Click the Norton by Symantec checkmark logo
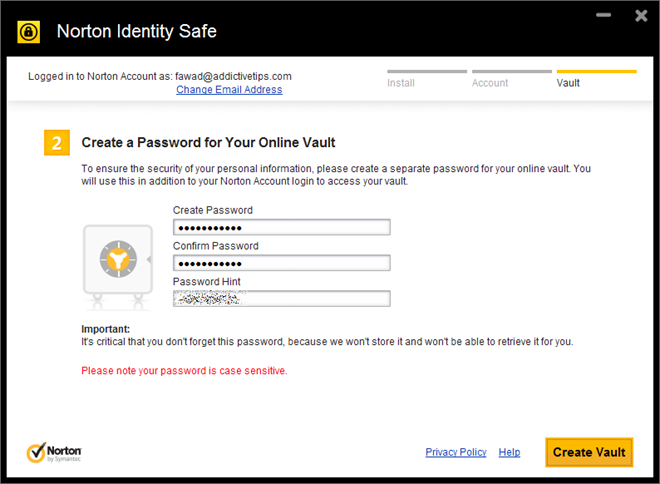The width and height of the screenshot is (660, 484). click(x=54, y=452)
